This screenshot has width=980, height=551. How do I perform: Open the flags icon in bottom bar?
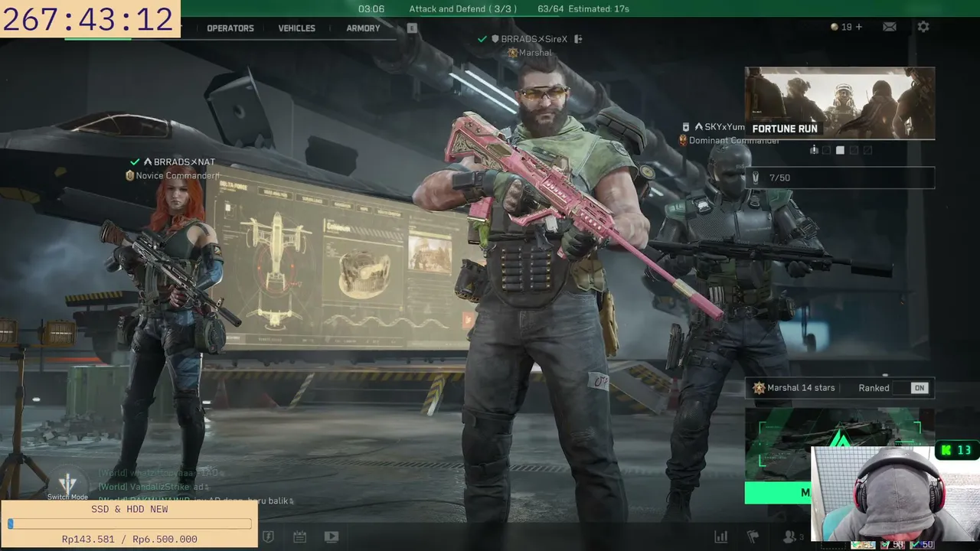(x=753, y=536)
